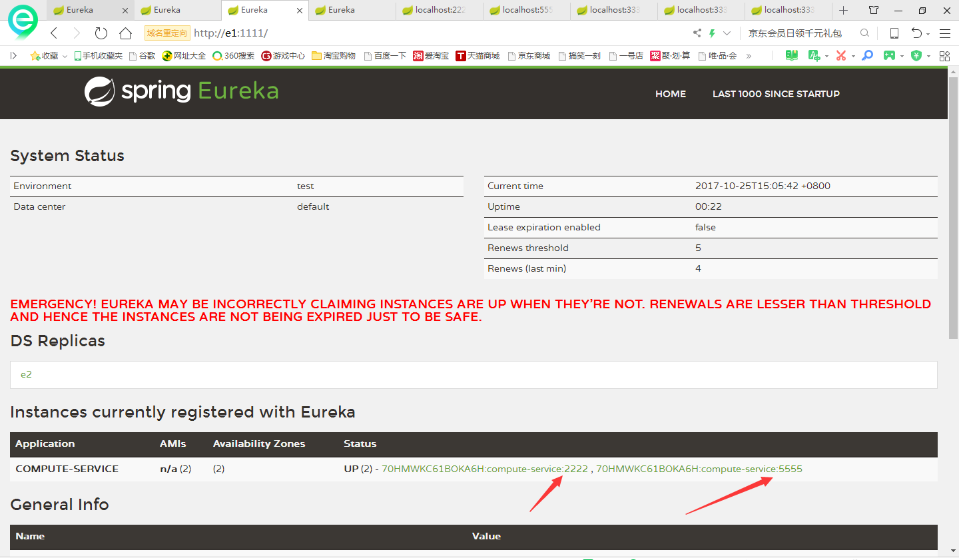Screen dimensions: 959x560
Task: Open a new tab with plus button
Action: pos(843,10)
